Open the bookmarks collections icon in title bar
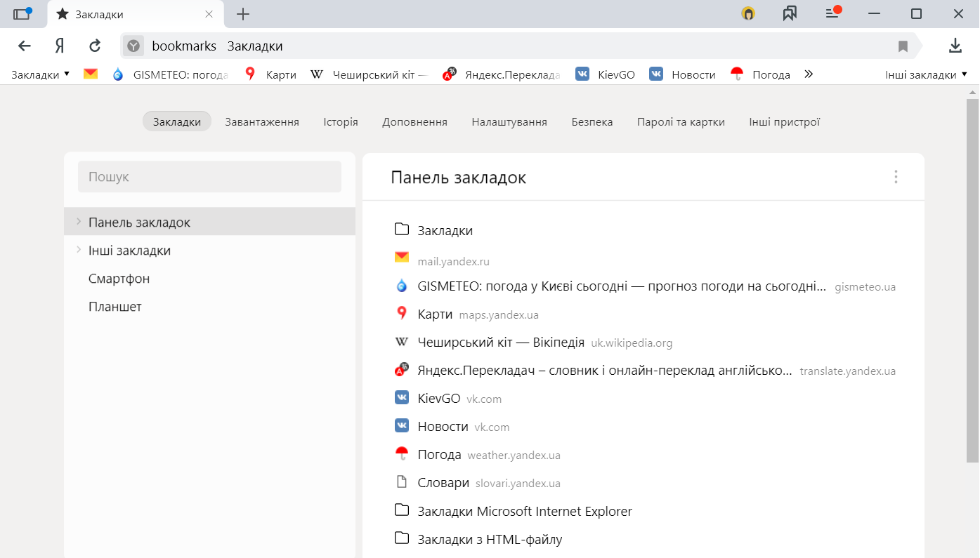This screenshot has width=980, height=558. (x=790, y=13)
